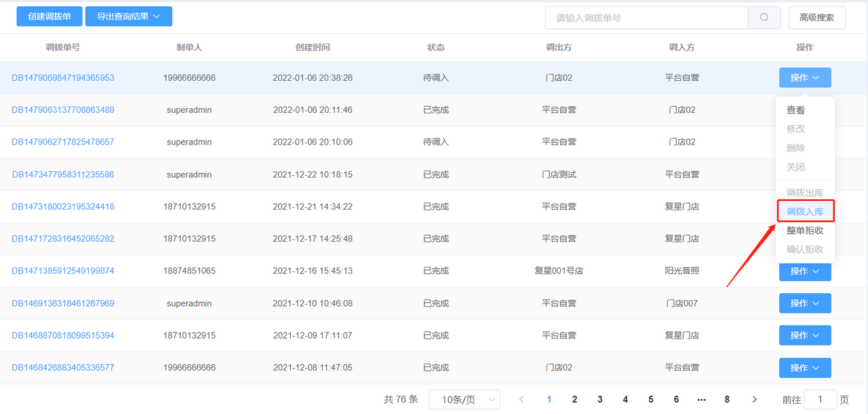
Task: Open transfer order DB1468426883405336577
Action: [63, 368]
